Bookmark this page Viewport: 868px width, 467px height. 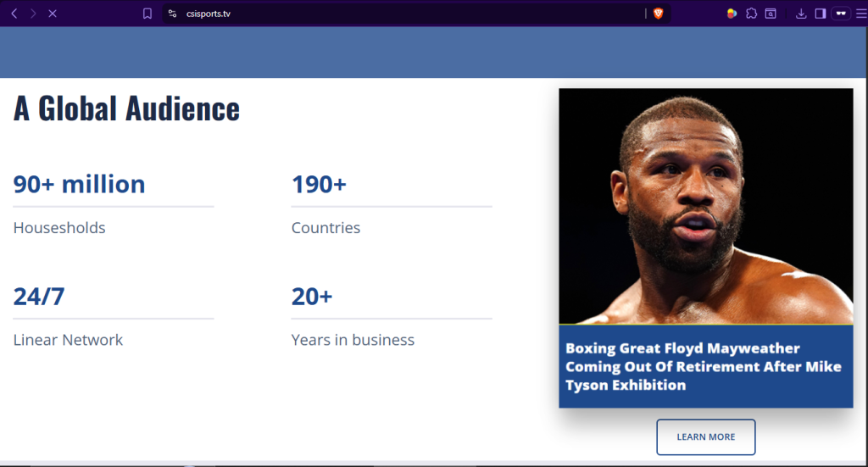point(147,14)
